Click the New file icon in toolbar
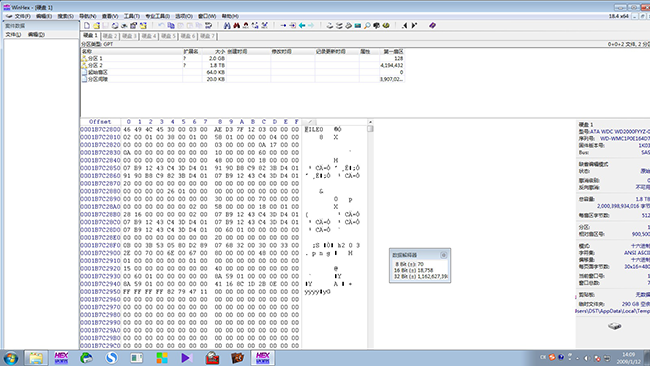This screenshot has height=366, width=650. (87, 26)
